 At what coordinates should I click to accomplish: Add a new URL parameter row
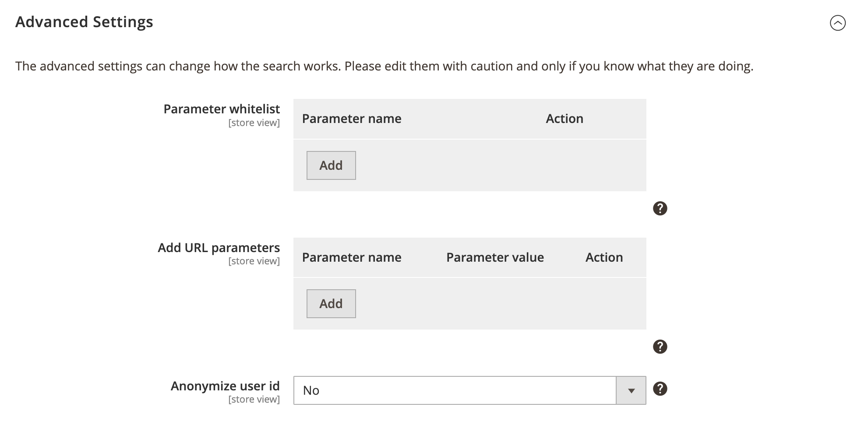coord(331,303)
